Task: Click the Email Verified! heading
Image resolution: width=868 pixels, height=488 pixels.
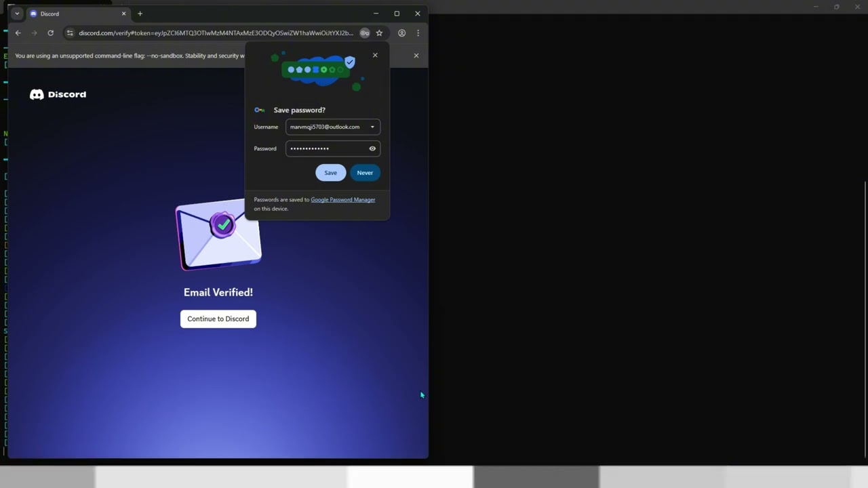Action: (x=218, y=292)
